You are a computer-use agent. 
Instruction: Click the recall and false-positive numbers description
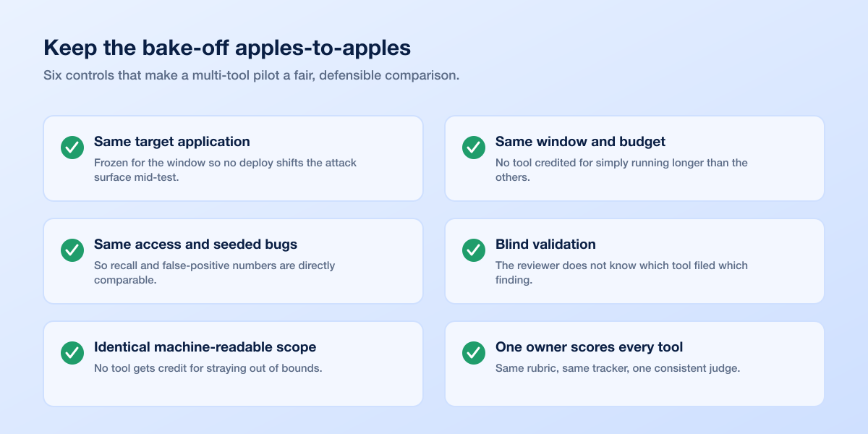215,273
